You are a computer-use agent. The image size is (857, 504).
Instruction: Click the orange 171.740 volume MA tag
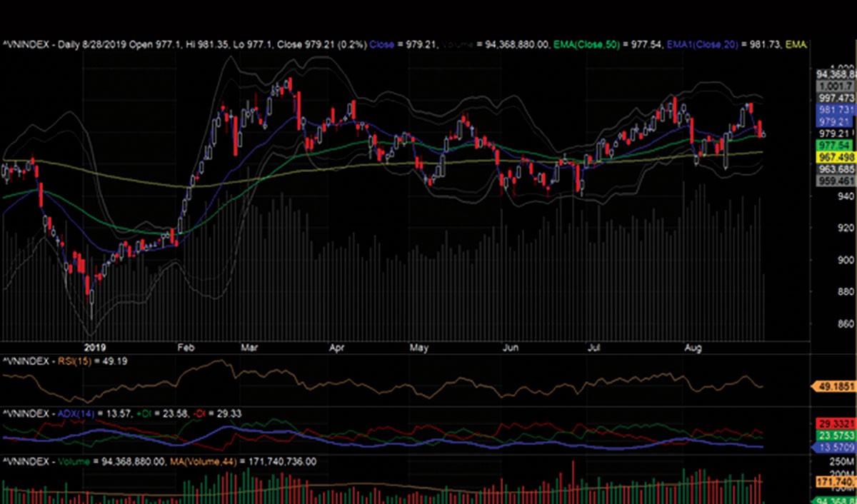pos(836,483)
